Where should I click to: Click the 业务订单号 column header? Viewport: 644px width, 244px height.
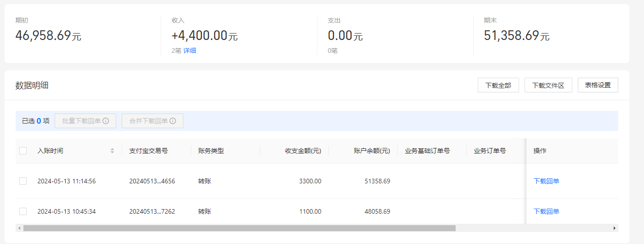(x=490, y=151)
